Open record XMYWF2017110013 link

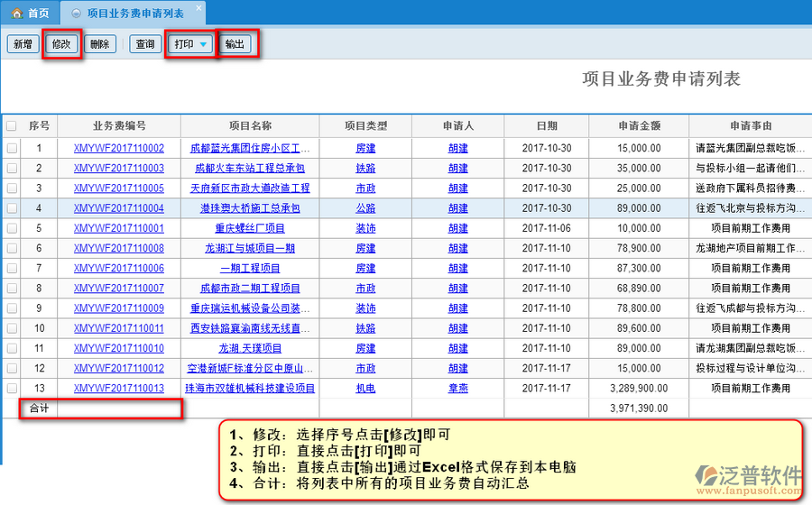coord(119,388)
